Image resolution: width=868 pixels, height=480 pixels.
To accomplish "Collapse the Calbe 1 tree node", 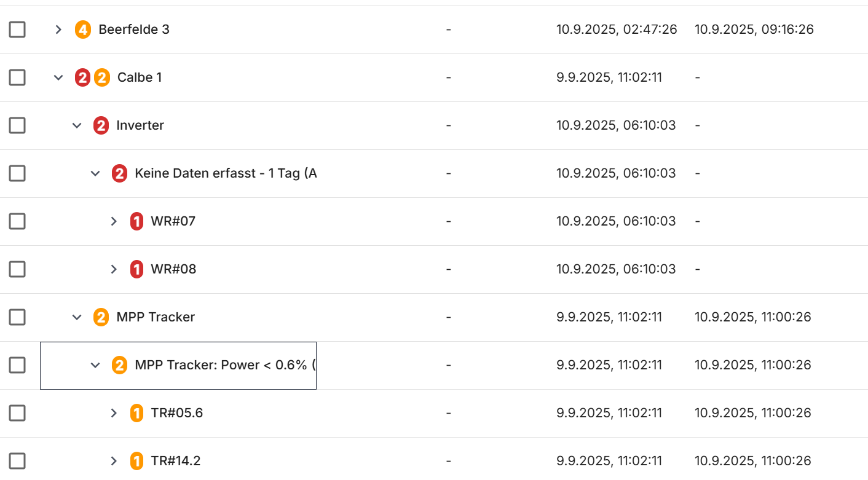I will click(x=58, y=77).
